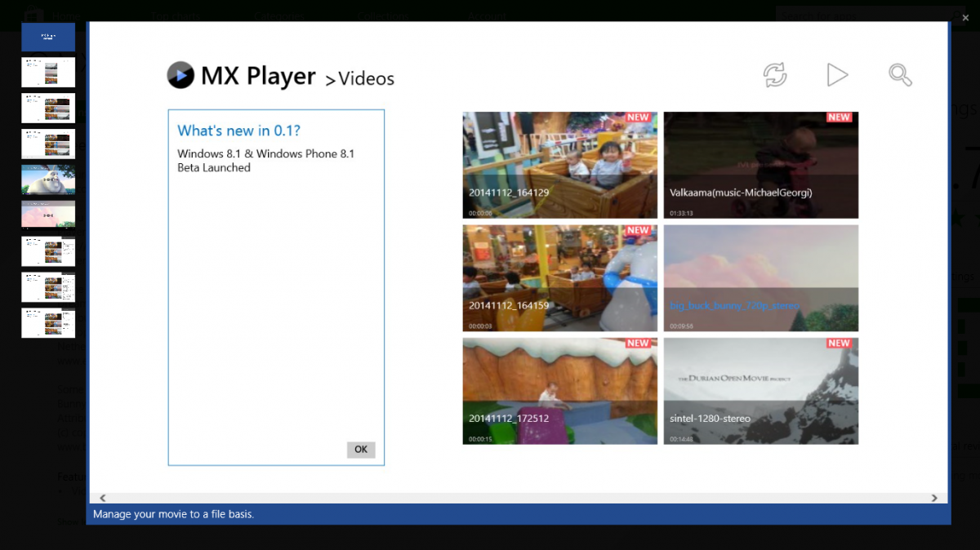Open the 20141112_164159 video tile

coord(559,277)
